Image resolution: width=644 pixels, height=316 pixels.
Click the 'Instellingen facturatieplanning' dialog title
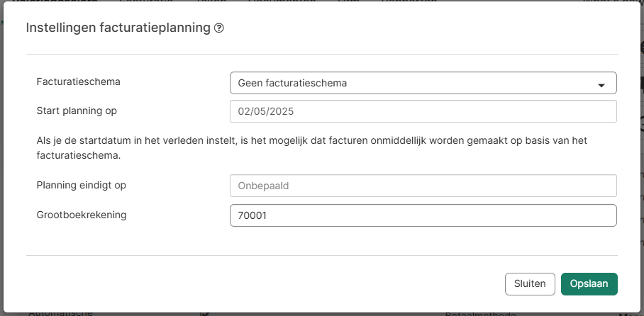click(x=118, y=28)
